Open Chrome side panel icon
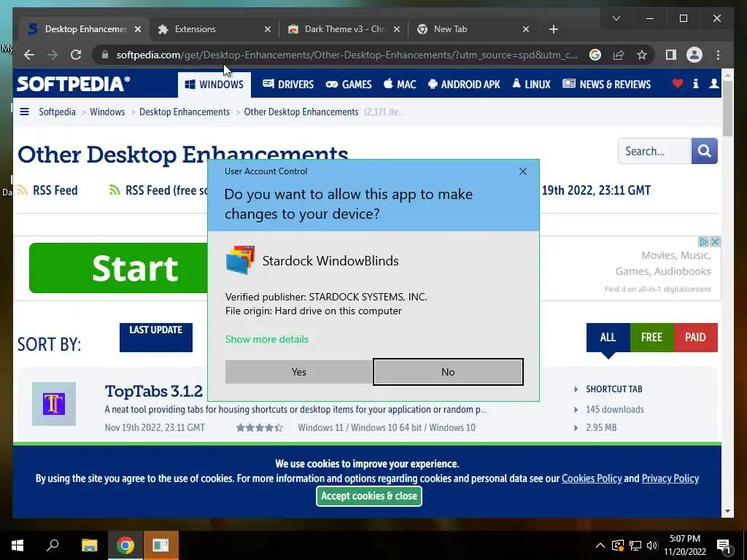This screenshot has width=747, height=560. point(671,55)
